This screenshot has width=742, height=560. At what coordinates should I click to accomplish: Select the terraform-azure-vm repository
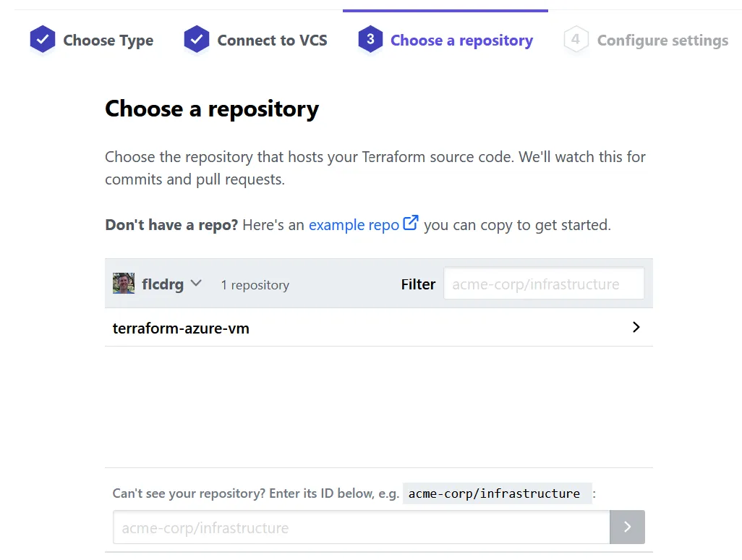pos(181,328)
